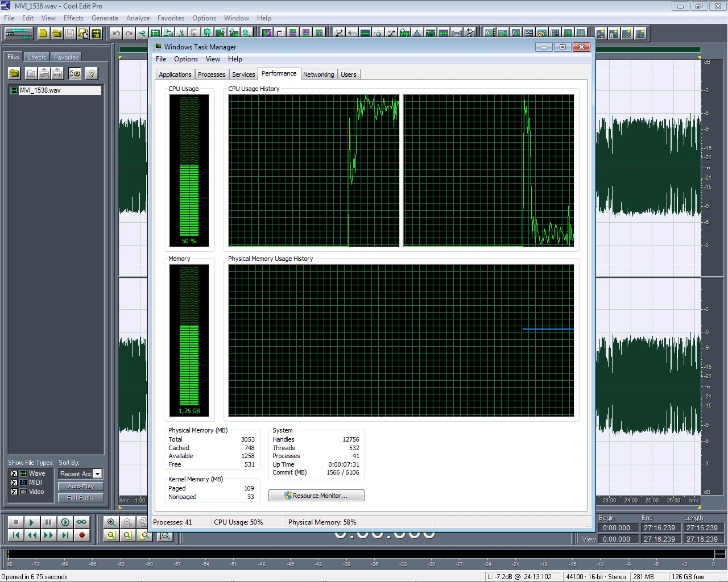
Task: Toggle the Wave file type checkbox
Action: click(14, 473)
